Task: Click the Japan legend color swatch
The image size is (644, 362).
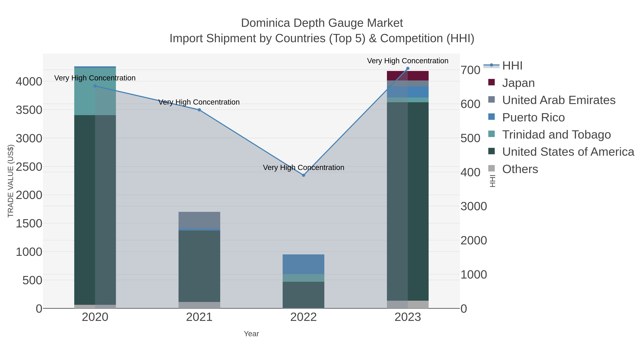Action: [491, 82]
